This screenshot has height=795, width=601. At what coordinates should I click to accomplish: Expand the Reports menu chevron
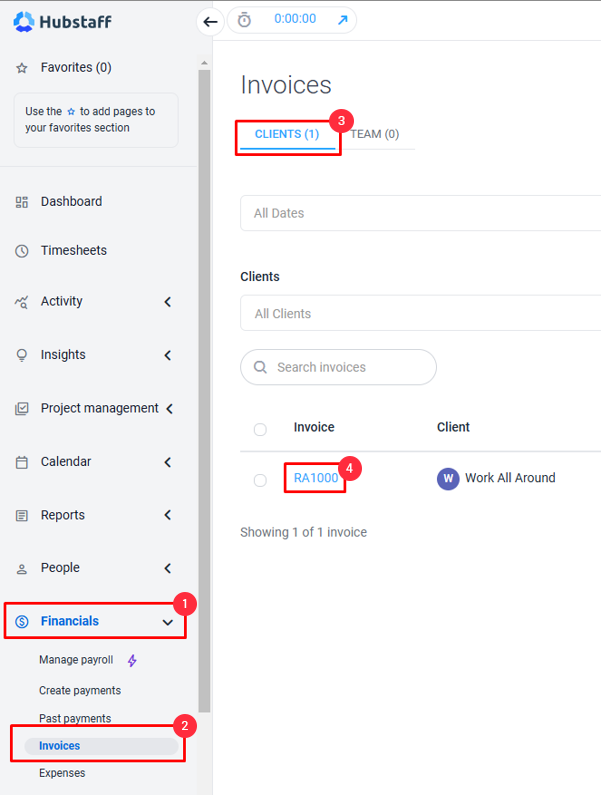coord(168,515)
